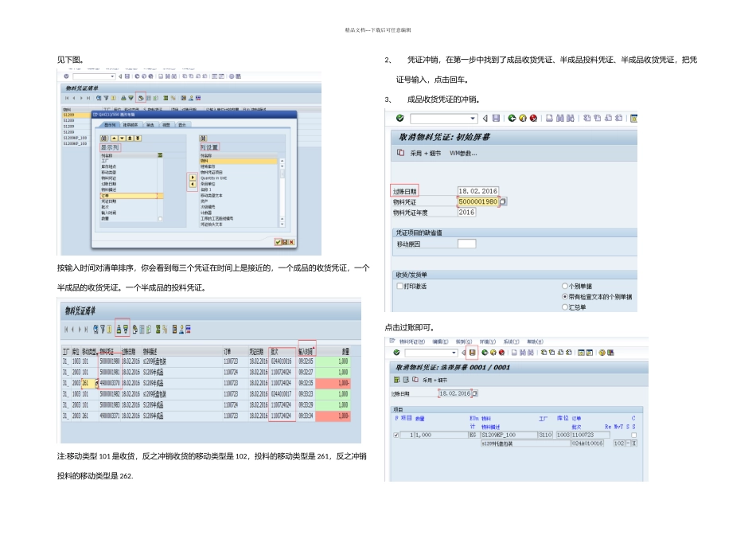This screenshot has height=535, width=756.
Task: Click material document year field 2016
Action: pyautogui.click(x=466, y=213)
